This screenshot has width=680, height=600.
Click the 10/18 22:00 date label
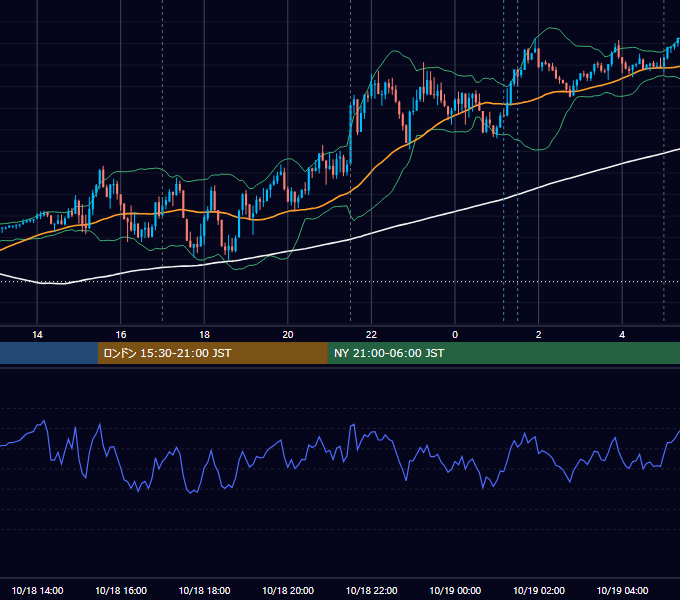pyautogui.click(x=371, y=590)
